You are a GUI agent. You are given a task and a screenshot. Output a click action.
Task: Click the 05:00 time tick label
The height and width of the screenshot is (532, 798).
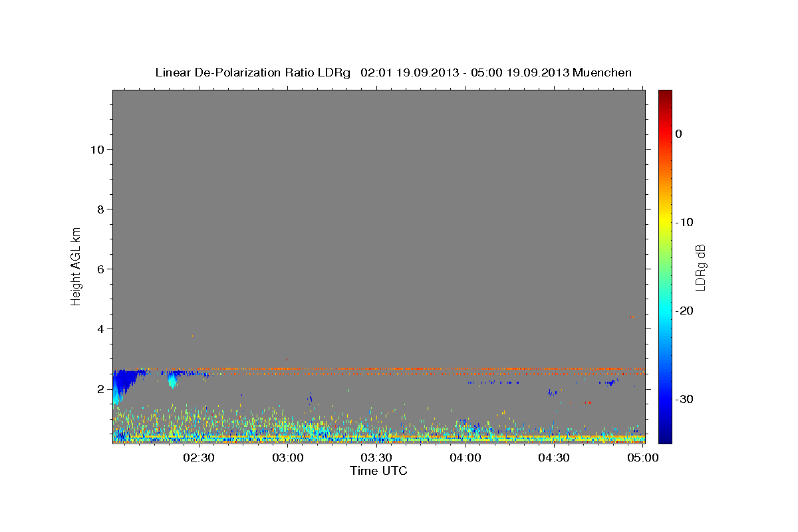(x=642, y=458)
